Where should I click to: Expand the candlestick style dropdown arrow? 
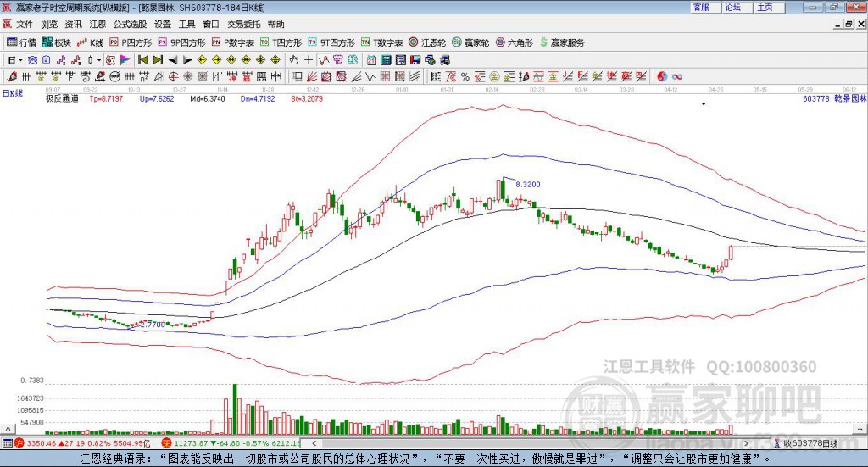pyautogui.click(x=99, y=60)
